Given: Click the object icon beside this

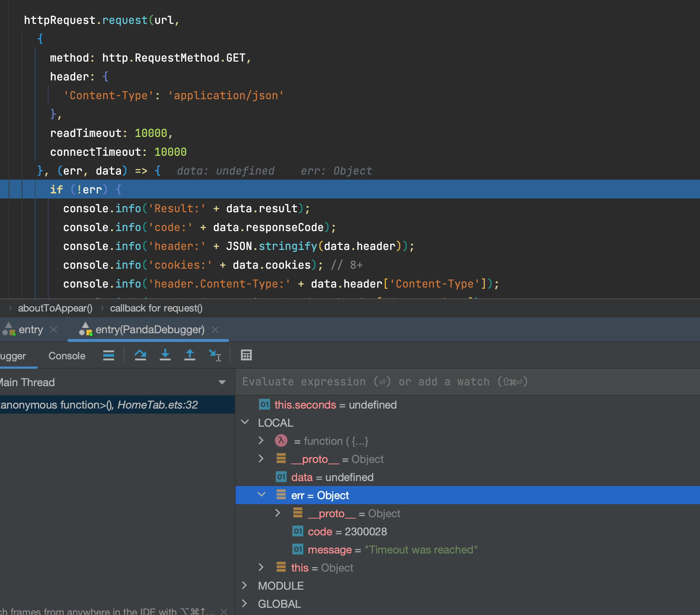Looking at the screenshot, I should [281, 567].
